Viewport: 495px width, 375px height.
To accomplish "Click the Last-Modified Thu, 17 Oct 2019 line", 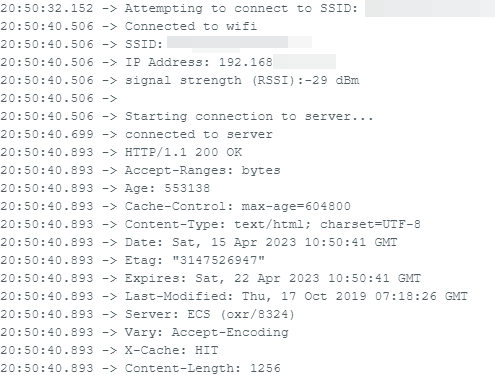I will tap(234, 296).
